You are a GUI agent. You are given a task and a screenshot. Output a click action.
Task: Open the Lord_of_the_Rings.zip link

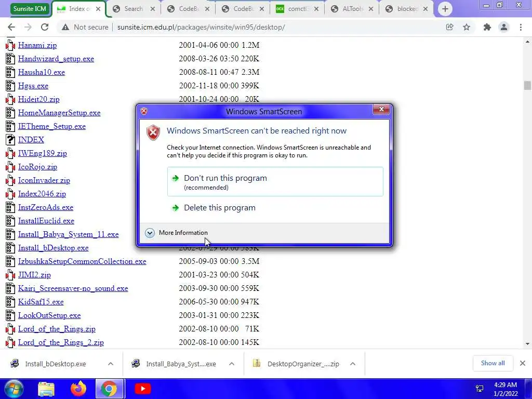(57, 329)
